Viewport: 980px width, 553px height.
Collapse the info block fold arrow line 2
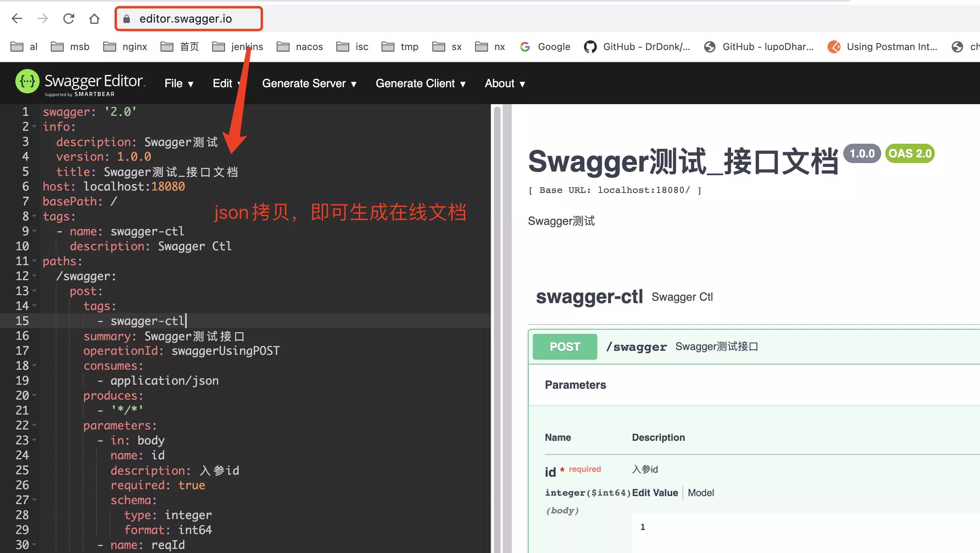34,127
